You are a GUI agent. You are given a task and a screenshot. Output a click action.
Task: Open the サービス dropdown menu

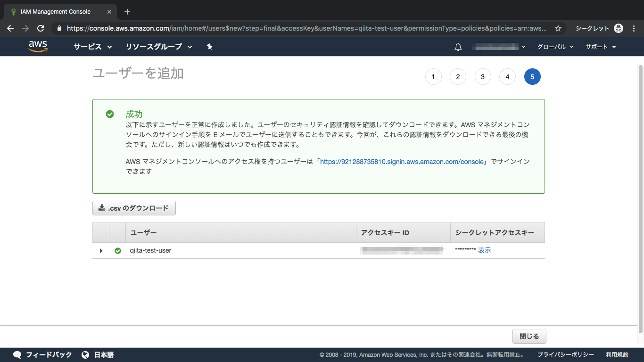click(92, 47)
